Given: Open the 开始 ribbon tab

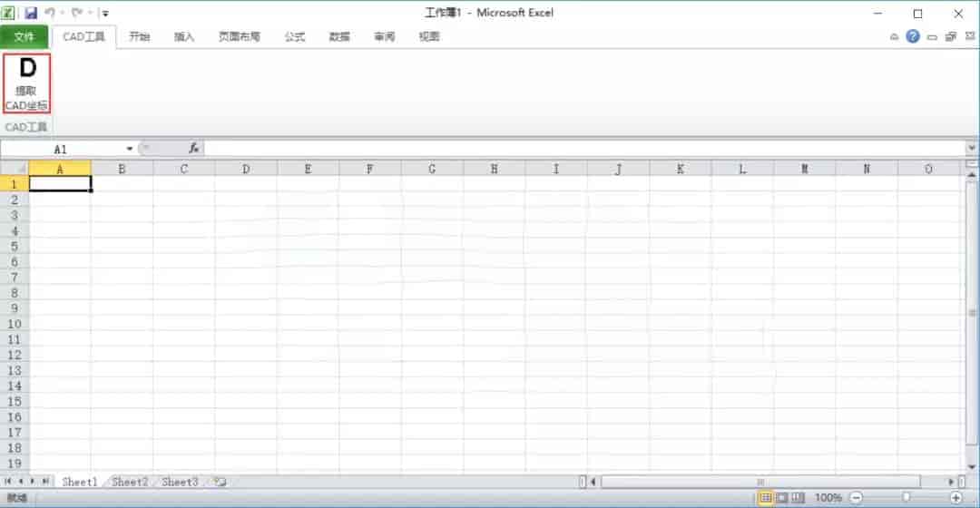Looking at the screenshot, I should coord(139,37).
